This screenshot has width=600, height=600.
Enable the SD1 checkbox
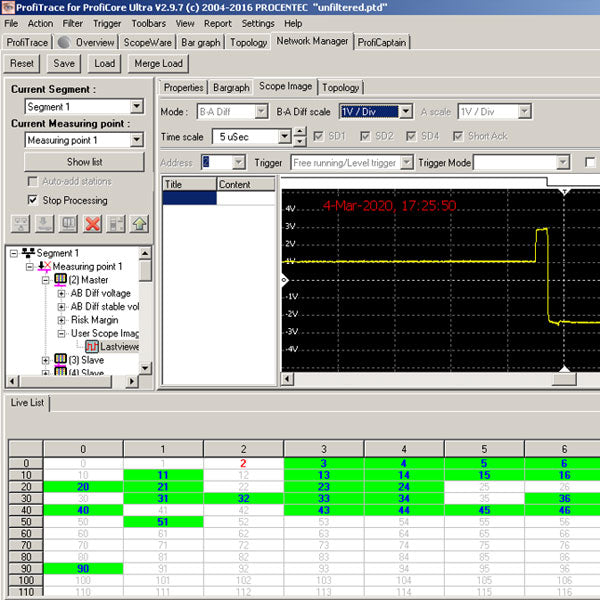(319, 136)
